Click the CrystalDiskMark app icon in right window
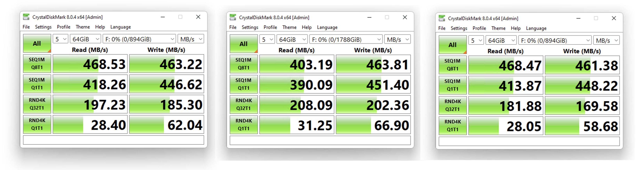 tap(442, 18)
